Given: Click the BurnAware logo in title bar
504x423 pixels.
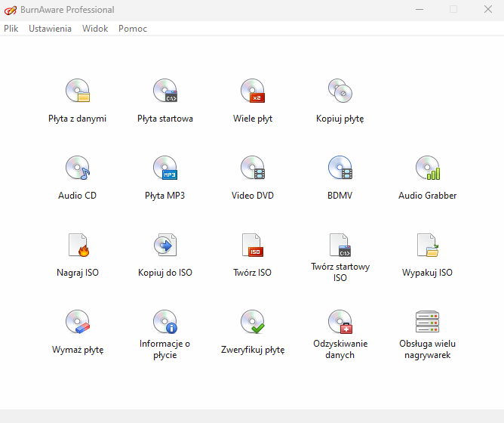Looking at the screenshot, I should (11, 10).
